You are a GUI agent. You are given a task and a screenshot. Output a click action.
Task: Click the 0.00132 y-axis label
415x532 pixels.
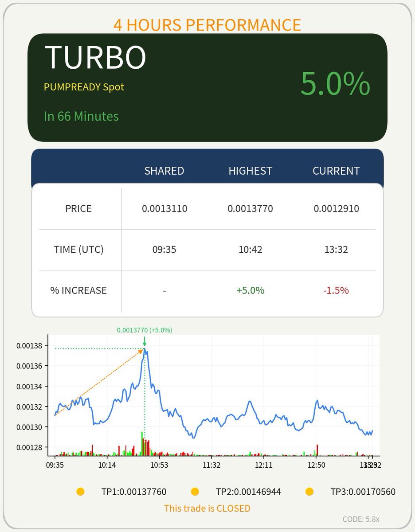pos(29,407)
